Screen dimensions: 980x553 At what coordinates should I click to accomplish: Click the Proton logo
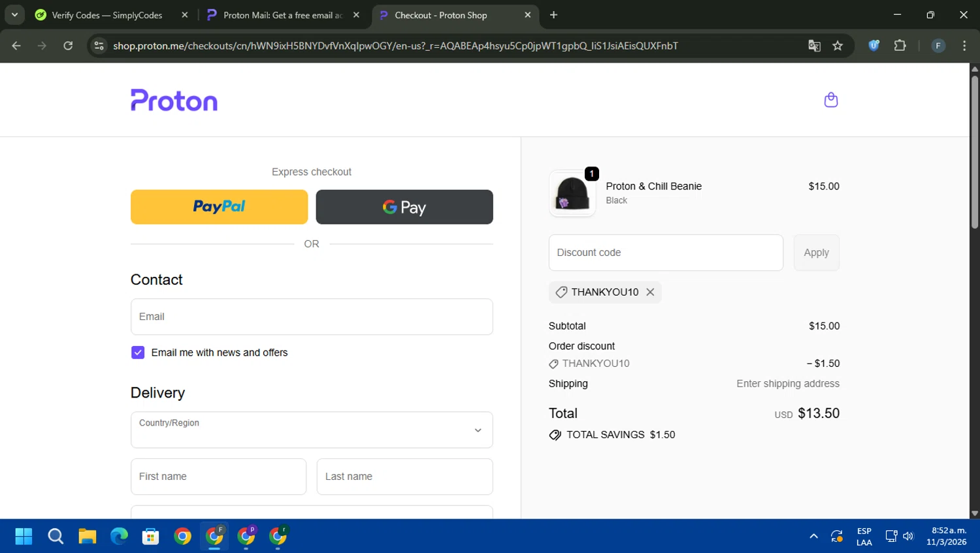click(174, 101)
